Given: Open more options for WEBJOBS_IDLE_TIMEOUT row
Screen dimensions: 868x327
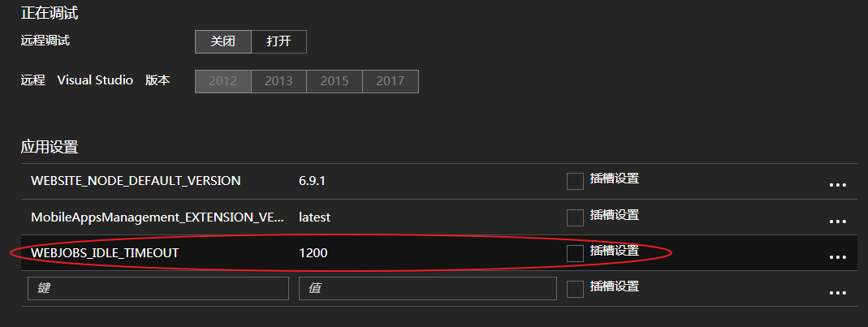Looking at the screenshot, I should point(837,256).
